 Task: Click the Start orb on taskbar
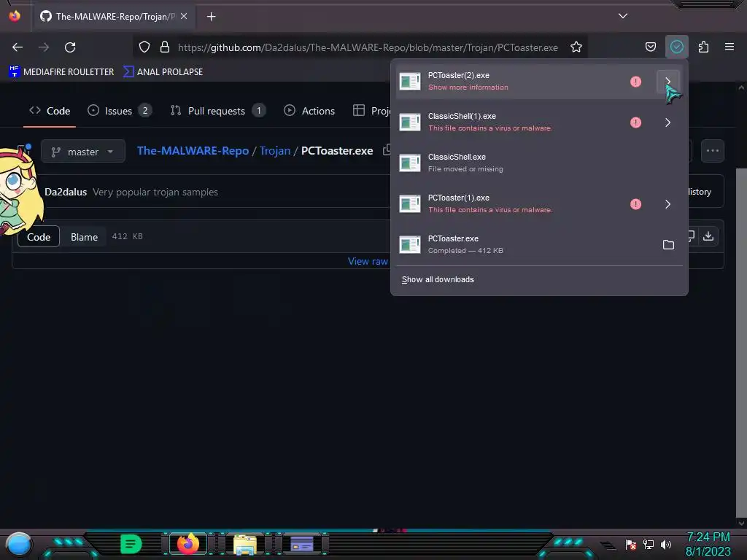coord(18,544)
